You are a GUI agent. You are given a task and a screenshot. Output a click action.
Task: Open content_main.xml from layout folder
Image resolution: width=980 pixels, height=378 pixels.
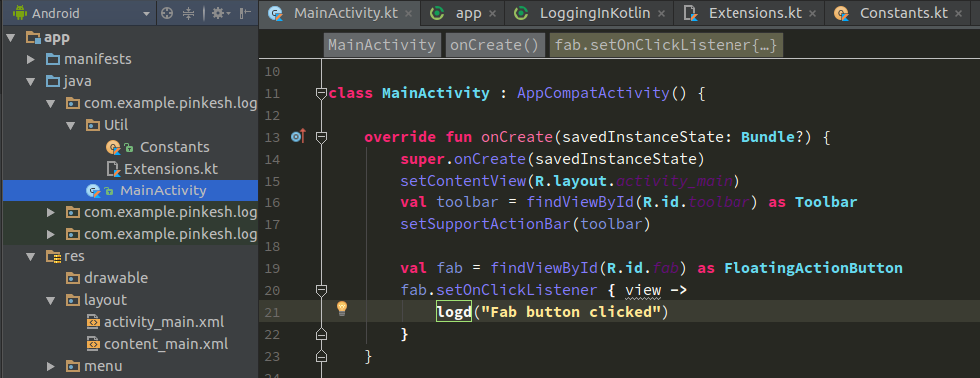click(x=165, y=344)
